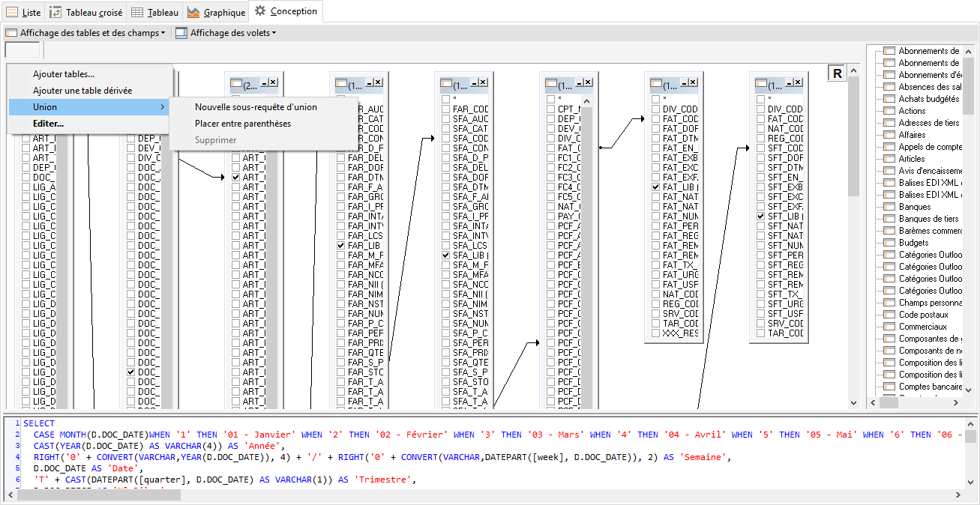
Task: Click the Budgets table icon in tree
Action: [x=889, y=243]
